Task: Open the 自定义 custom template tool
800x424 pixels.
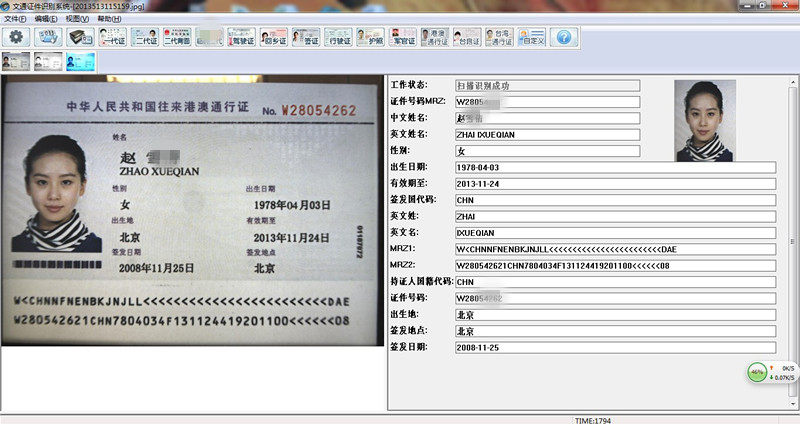Action: [x=532, y=37]
